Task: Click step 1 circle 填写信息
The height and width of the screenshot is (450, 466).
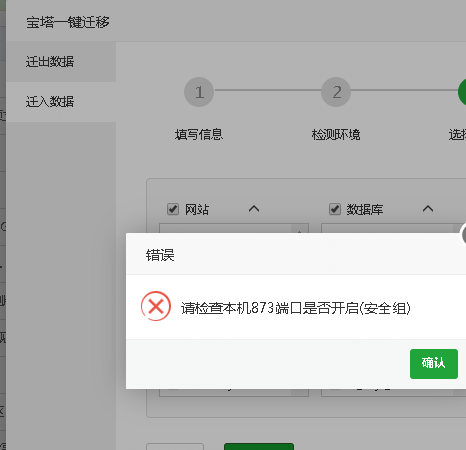Action: pos(199,92)
